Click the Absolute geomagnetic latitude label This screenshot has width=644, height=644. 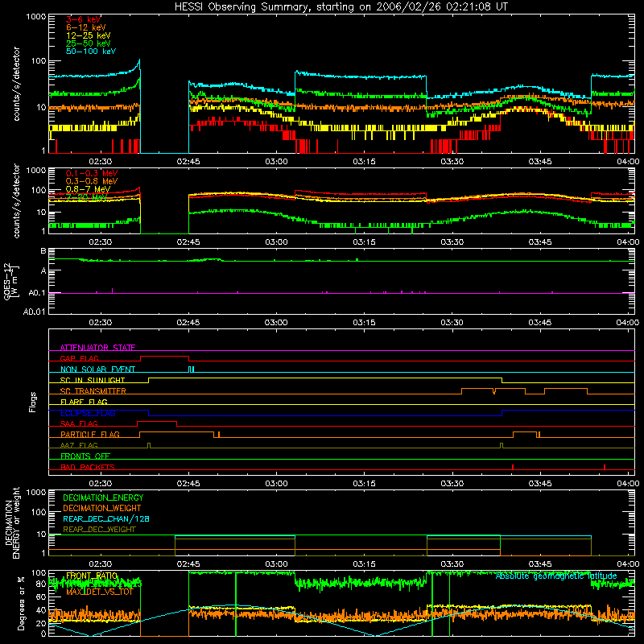(556, 576)
